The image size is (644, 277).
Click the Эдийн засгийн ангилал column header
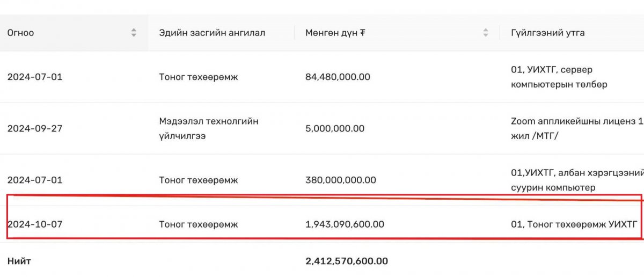click(212, 33)
